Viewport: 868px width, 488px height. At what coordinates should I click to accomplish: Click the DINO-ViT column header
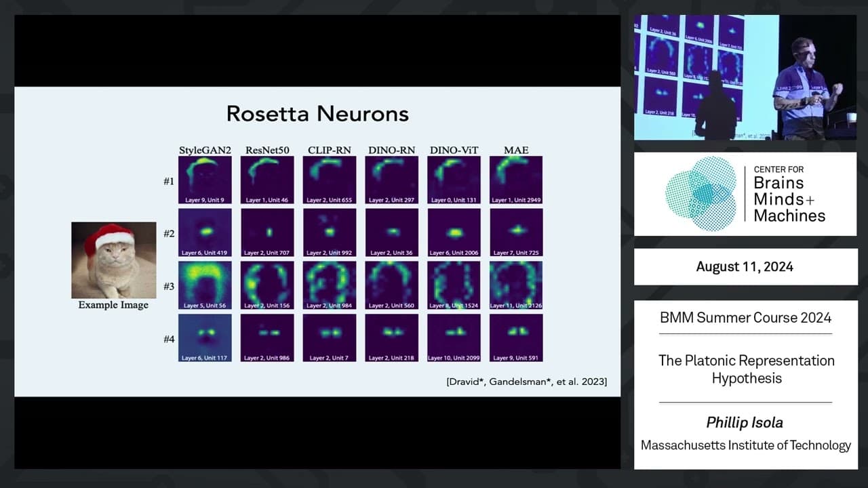pos(453,150)
